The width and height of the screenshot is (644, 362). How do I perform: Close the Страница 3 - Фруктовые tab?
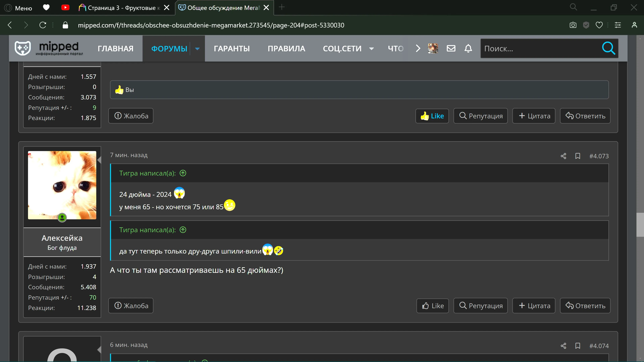pyautogui.click(x=167, y=8)
